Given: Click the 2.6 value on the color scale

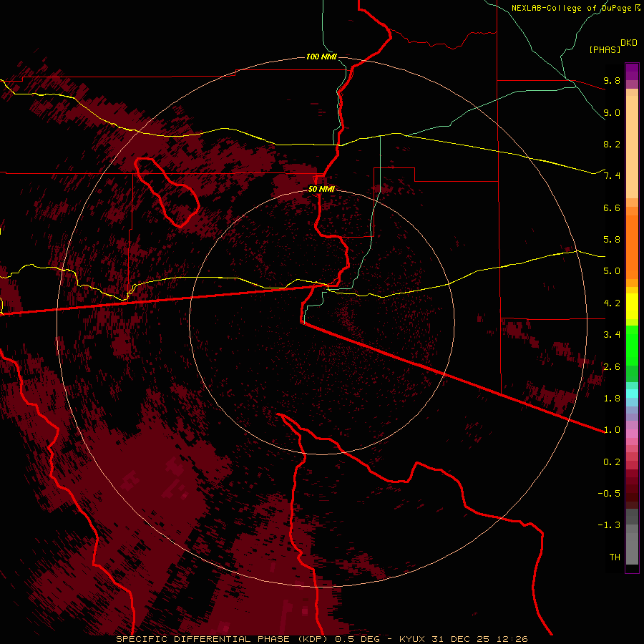Looking at the screenshot, I should click(x=612, y=367).
